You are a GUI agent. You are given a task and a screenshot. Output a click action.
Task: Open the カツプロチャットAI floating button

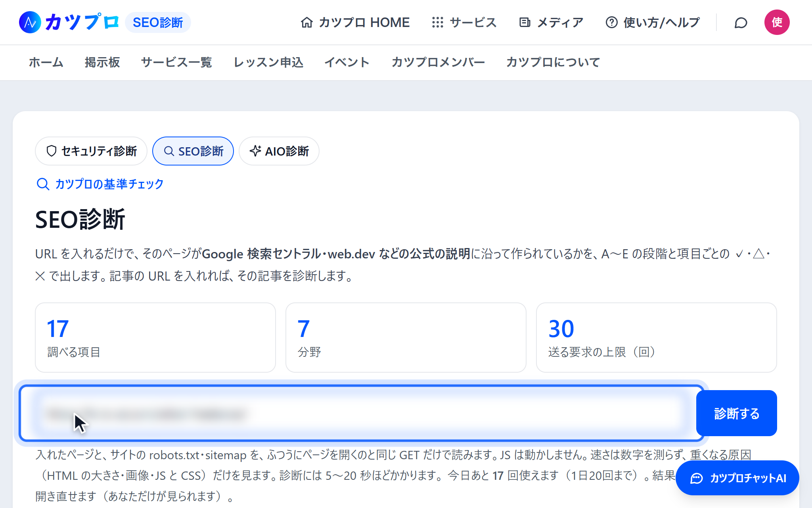click(x=737, y=478)
